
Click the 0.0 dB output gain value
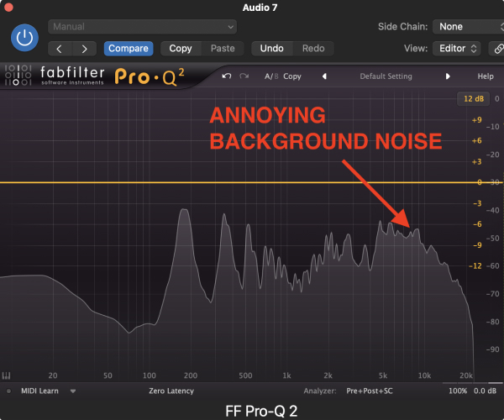pos(485,391)
